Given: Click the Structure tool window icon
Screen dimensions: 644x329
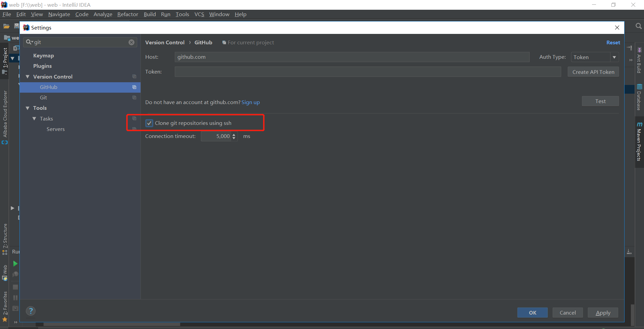Looking at the screenshot, I should pos(5,252).
